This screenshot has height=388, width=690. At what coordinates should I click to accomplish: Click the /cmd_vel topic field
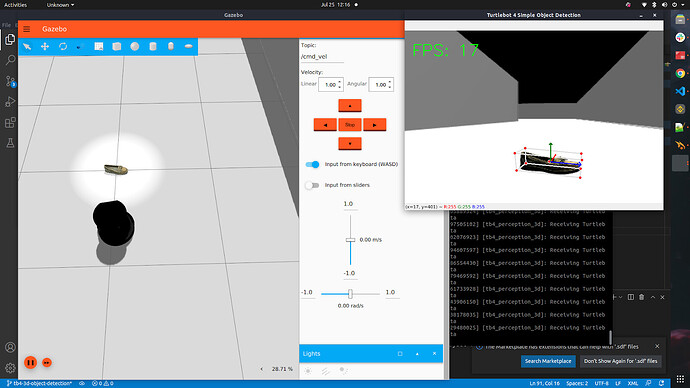click(322, 57)
